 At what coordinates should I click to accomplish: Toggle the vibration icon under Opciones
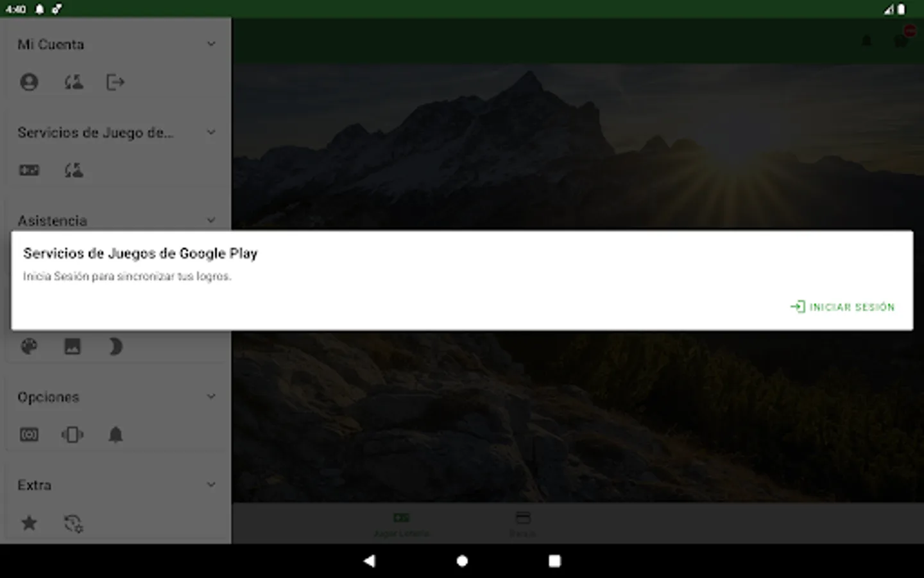(73, 435)
